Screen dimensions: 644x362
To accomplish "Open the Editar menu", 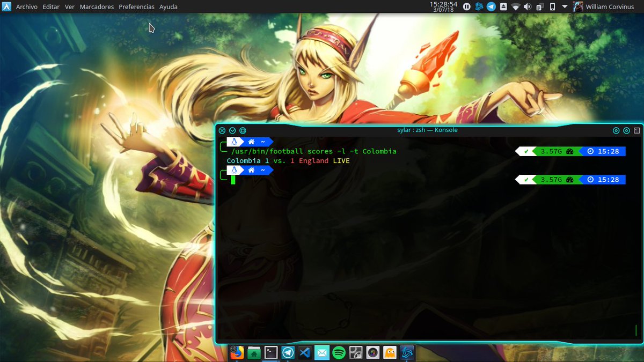I will pos(51,7).
